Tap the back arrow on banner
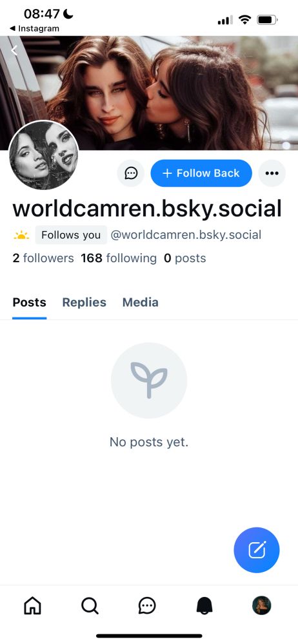 click(x=14, y=50)
